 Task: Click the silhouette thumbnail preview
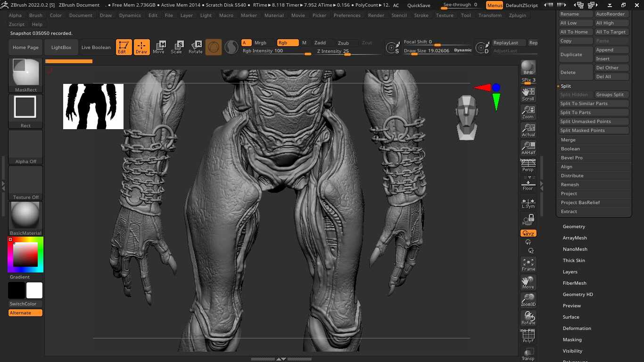(93, 107)
